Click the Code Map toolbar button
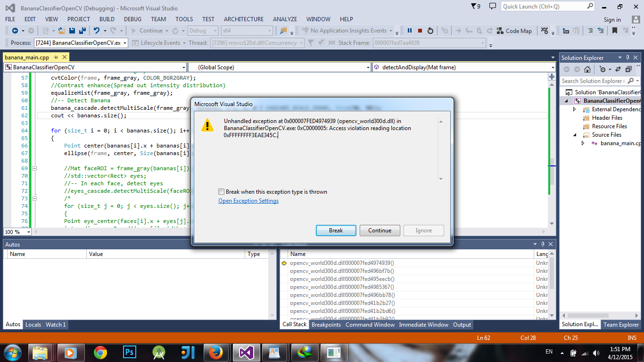Screen dimensions: 644x362 pyautogui.click(x=514, y=31)
